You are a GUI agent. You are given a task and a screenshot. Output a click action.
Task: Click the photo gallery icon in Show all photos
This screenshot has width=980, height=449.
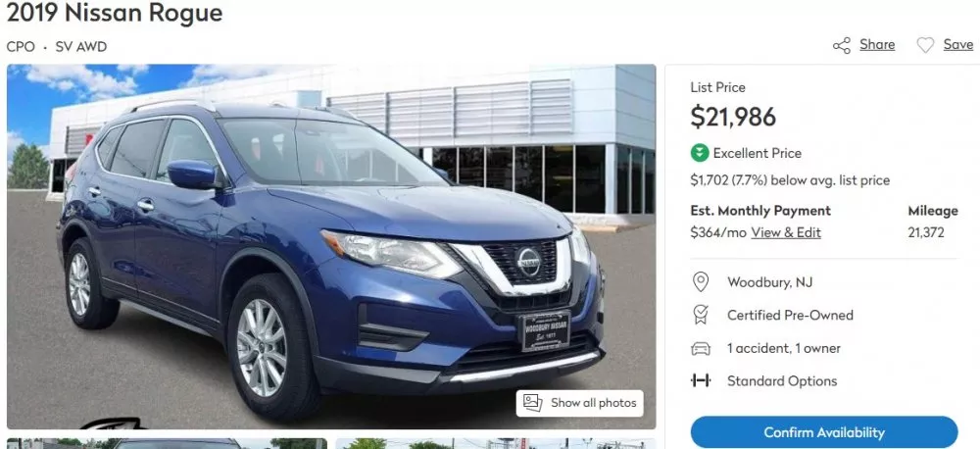[x=532, y=403]
